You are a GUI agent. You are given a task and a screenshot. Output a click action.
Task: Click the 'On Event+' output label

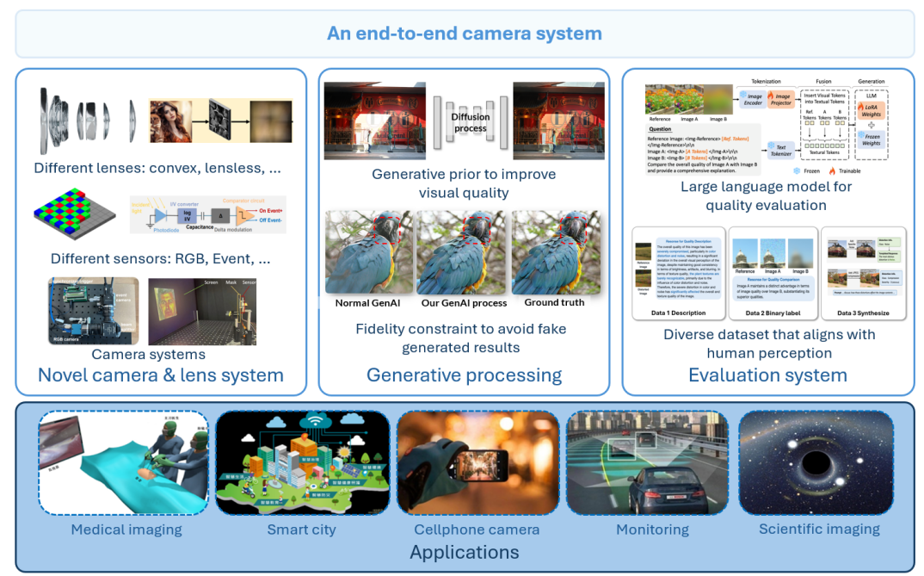click(x=270, y=210)
